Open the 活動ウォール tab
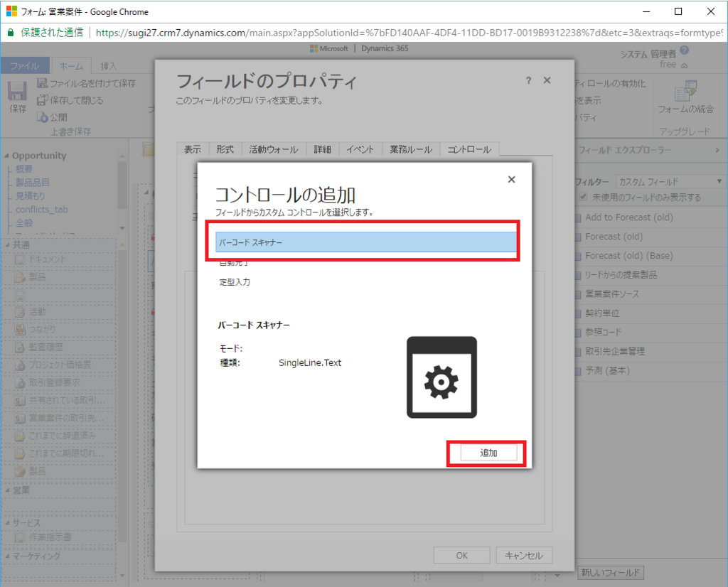 (x=274, y=149)
